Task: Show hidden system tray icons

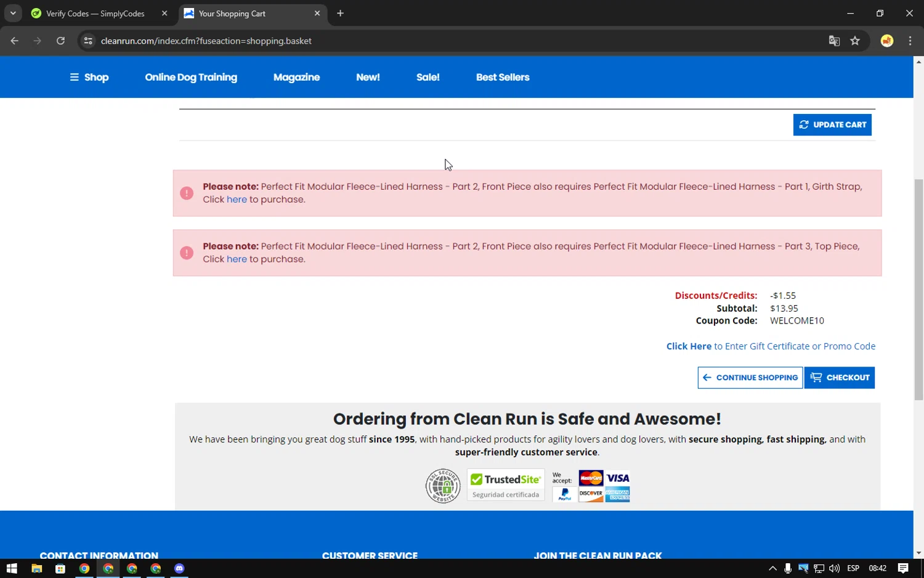Action: pos(772,568)
